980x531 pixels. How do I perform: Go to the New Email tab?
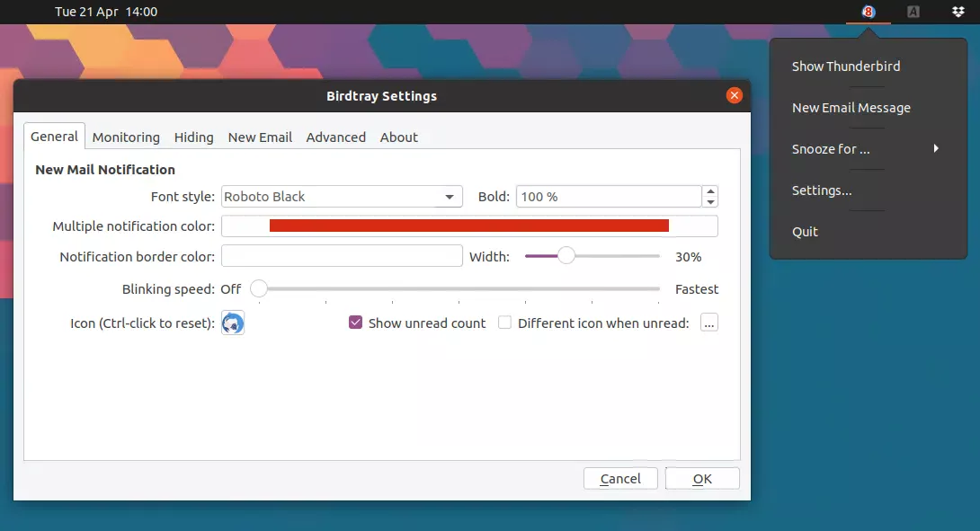tap(260, 137)
